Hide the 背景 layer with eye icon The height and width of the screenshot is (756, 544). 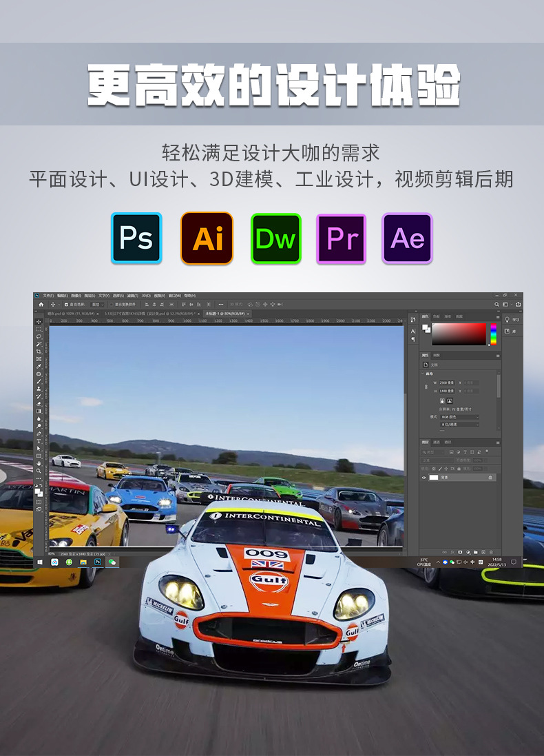coord(424,478)
